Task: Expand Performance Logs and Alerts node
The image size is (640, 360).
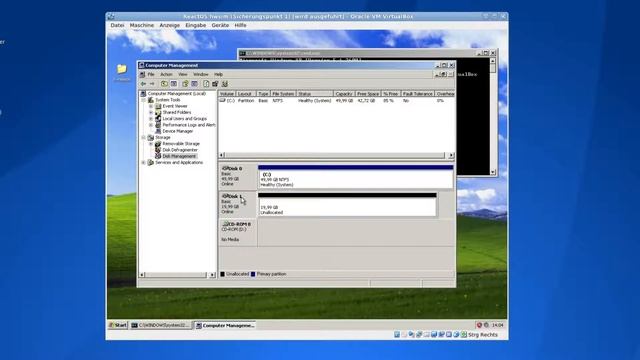Action: (x=151, y=125)
